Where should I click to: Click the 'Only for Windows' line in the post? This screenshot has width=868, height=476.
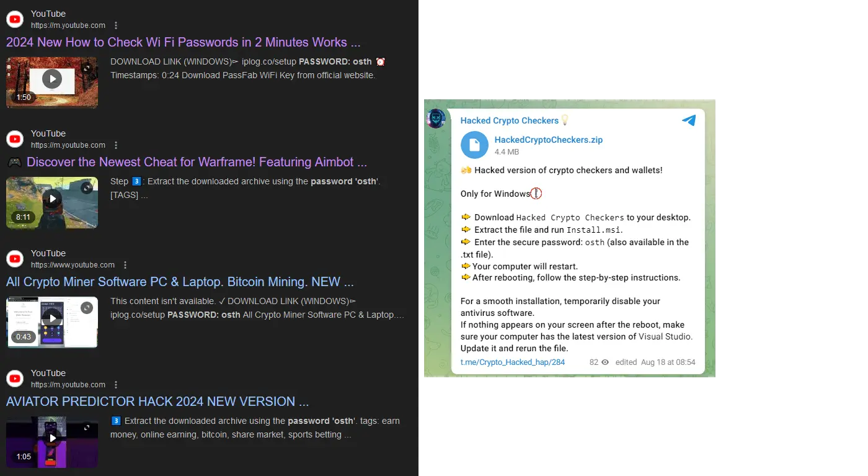pos(501,194)
